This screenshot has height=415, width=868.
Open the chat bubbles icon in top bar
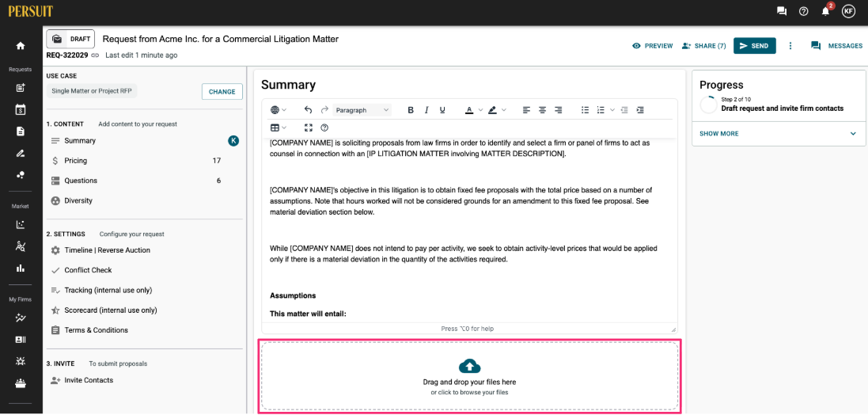pyautogui.click(x=782, y=11)
